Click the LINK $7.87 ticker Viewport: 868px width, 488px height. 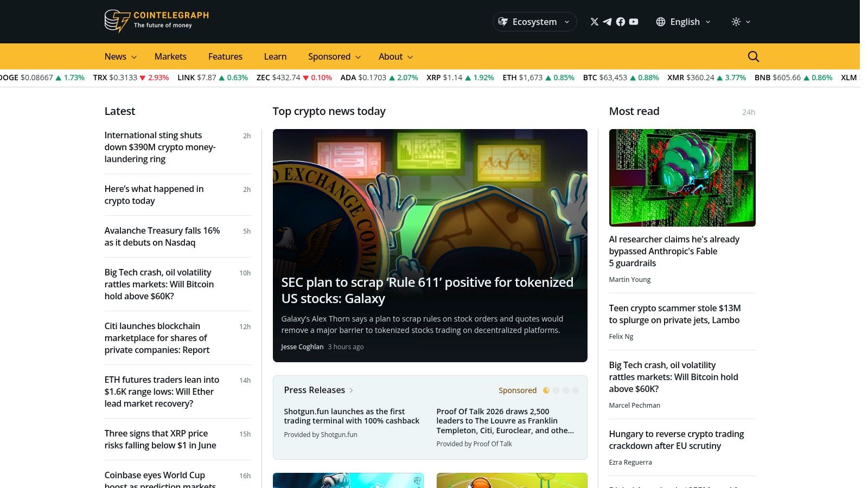point(213,78)
